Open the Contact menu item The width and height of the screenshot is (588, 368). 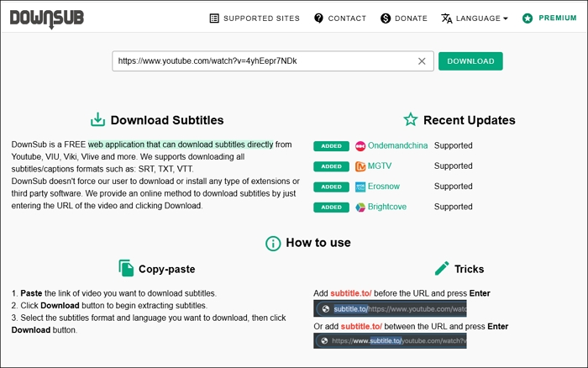pyautogui.click(x=340, y=18)
